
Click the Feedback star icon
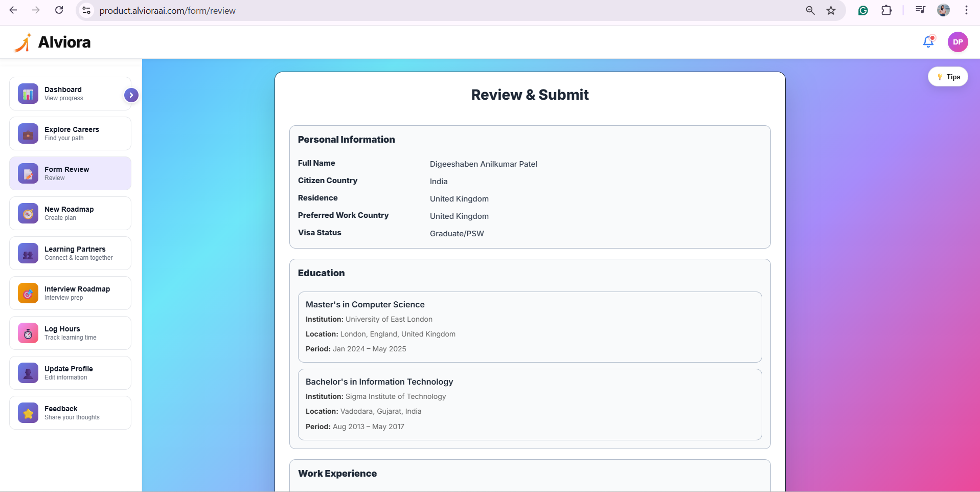[28, 413]
